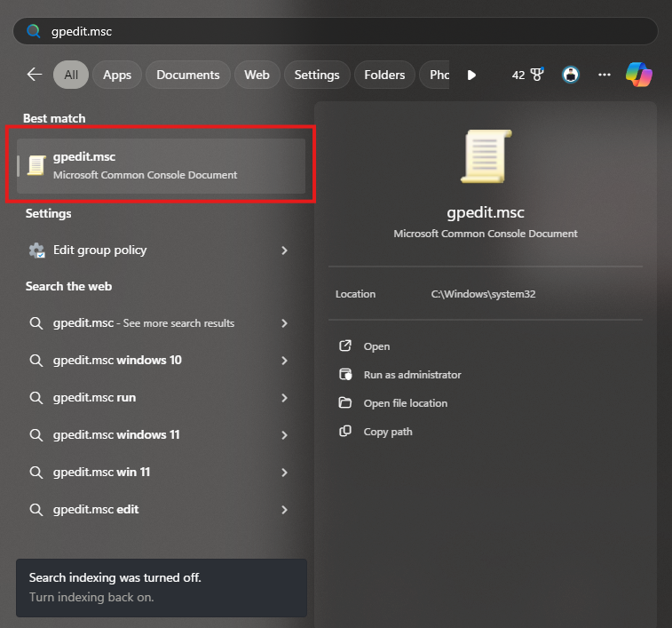The width and height of the screenshot is (672, 628).
Task: Expand gpedit.msc edit chevron
Action: tap(284, 510)
